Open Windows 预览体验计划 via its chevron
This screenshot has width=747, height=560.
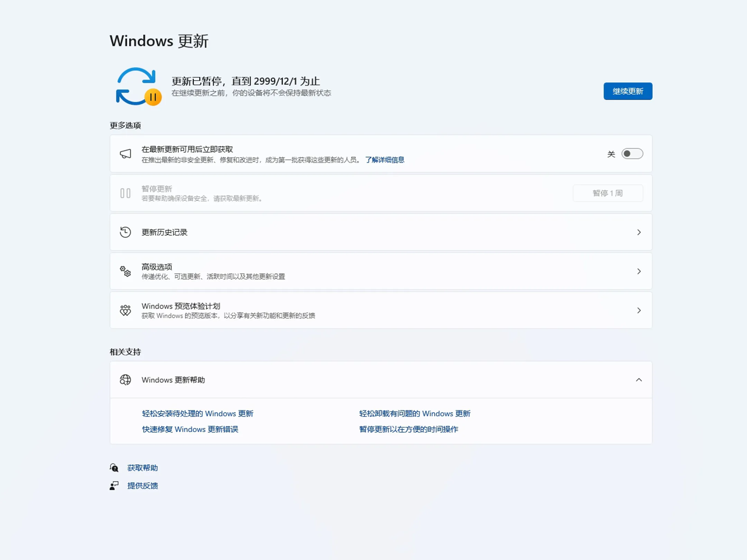click(639, 310)
